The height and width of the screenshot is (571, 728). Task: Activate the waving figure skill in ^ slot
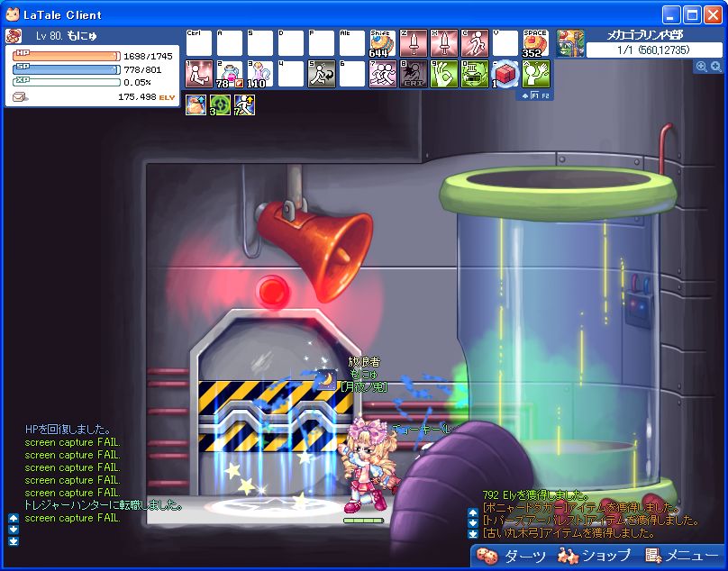536,74
